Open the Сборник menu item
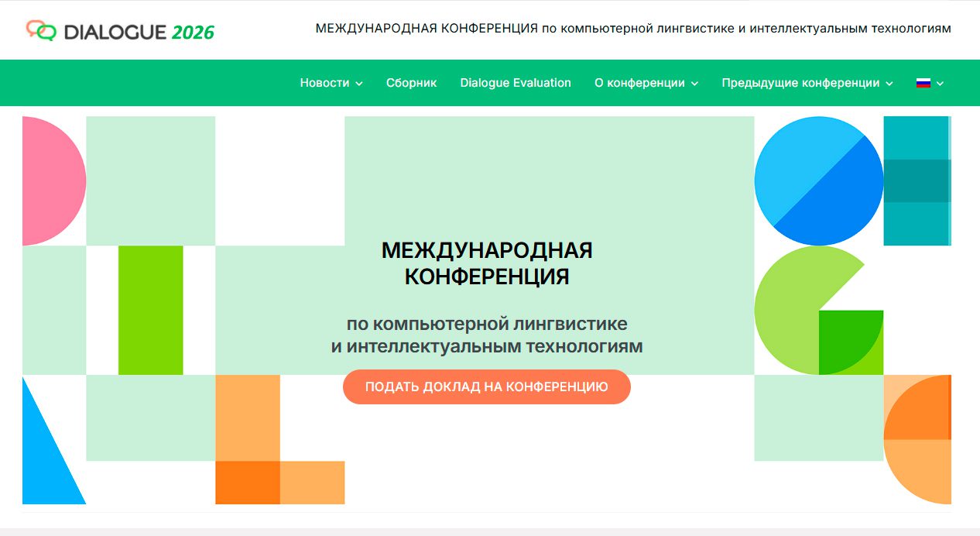The image size is (980, 536). [x=411, y=83]
